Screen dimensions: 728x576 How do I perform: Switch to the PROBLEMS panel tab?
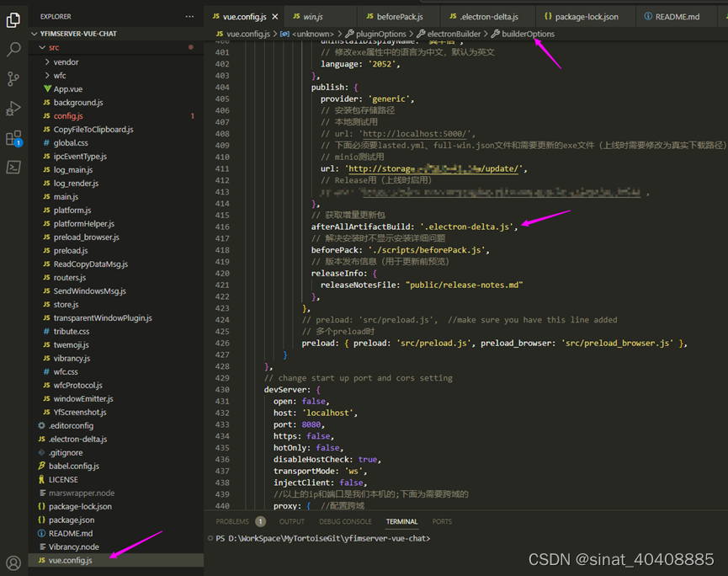point(231,521)
